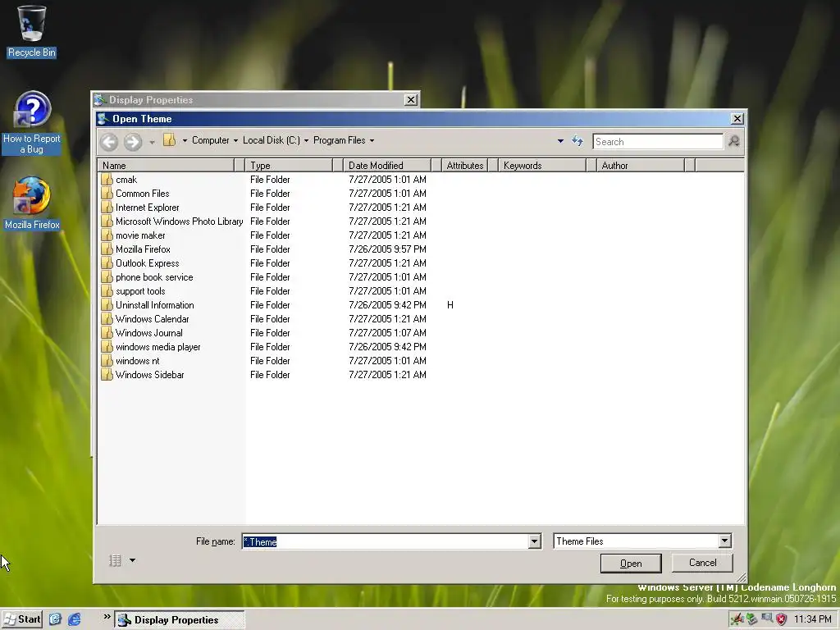The height and width of the screenshot is (630, 840).
Task: Select the Mozilla Firefox folder icon in list
Action: 107,249
